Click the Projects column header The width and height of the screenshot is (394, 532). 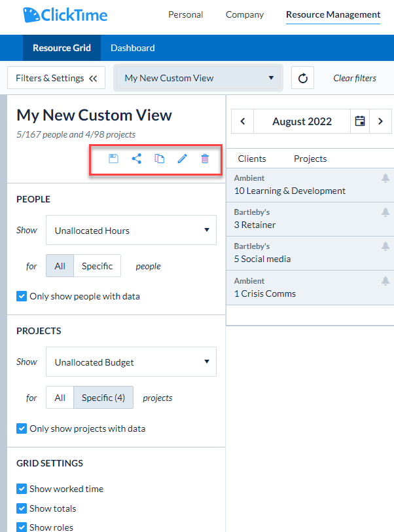pos(310,159)
